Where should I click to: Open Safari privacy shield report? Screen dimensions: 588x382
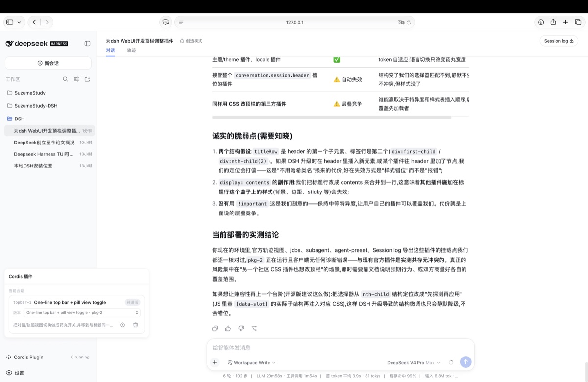point(166,22)
